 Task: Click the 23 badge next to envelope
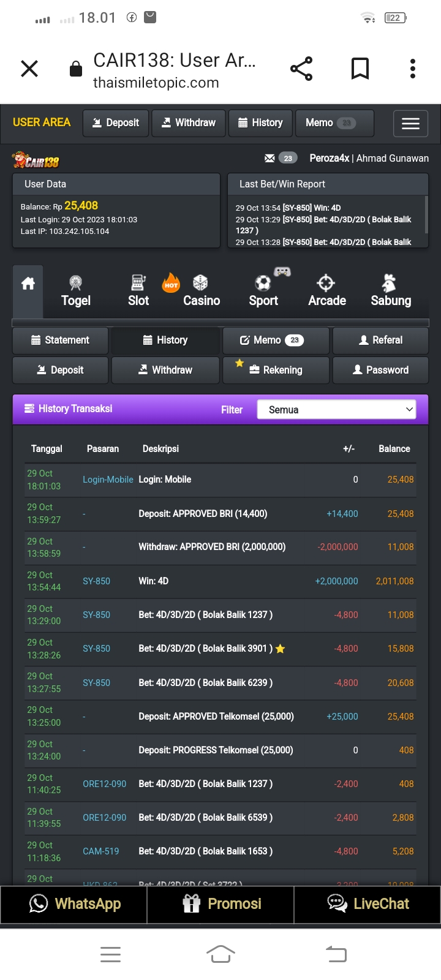tap(288, 158)
